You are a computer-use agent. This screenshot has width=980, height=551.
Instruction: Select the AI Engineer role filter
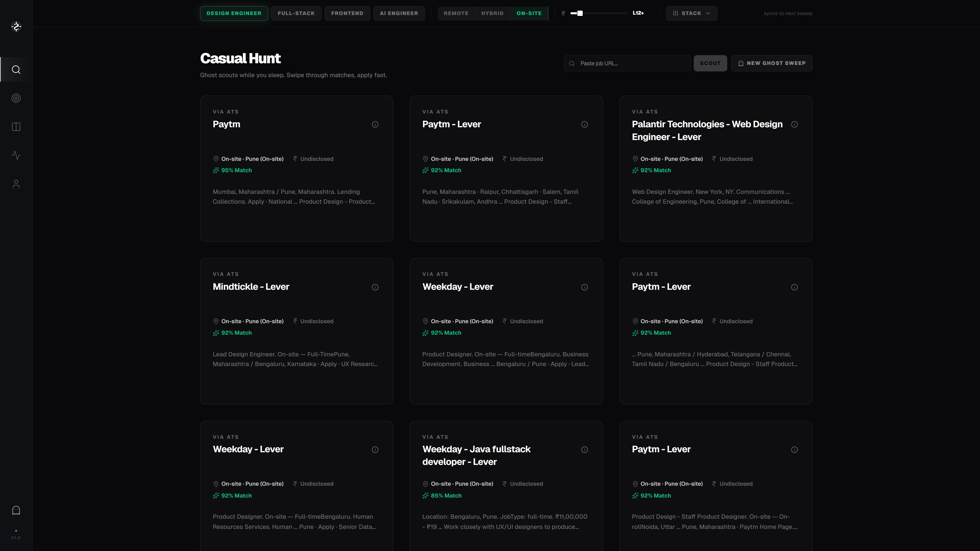click(399, 13)
